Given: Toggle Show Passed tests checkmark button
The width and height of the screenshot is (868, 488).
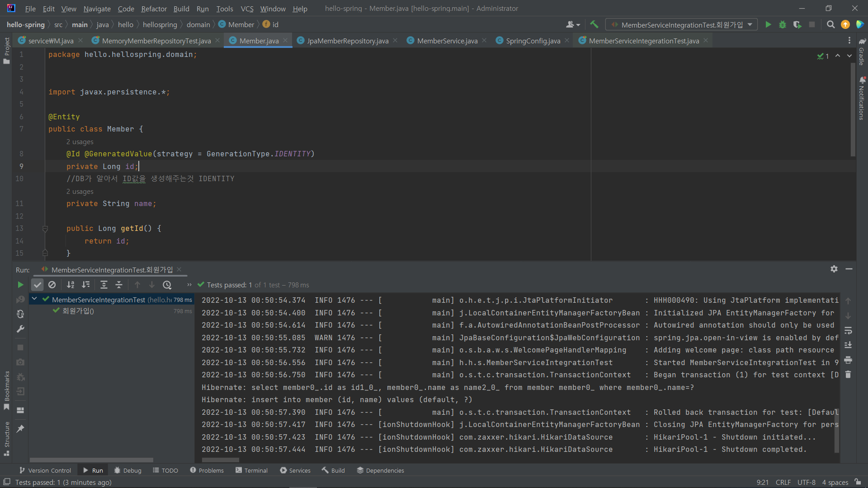Looking at the screenshot, I should (x=38, y=285).
